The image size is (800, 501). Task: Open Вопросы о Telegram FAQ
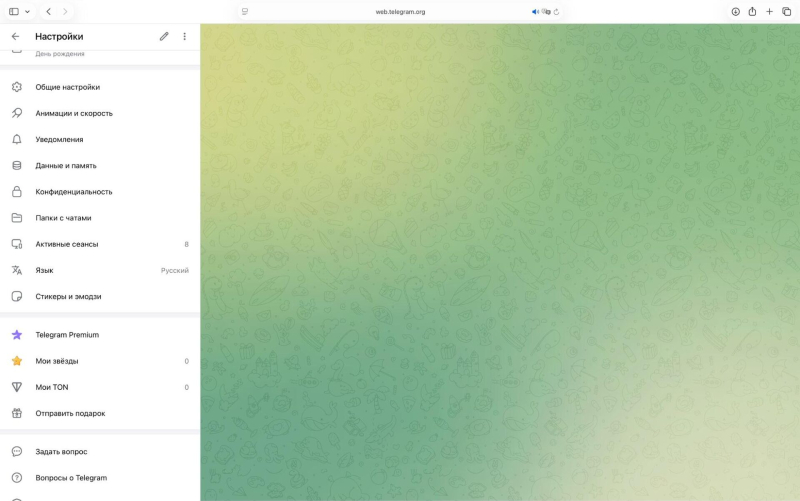[x=71, y=478]
